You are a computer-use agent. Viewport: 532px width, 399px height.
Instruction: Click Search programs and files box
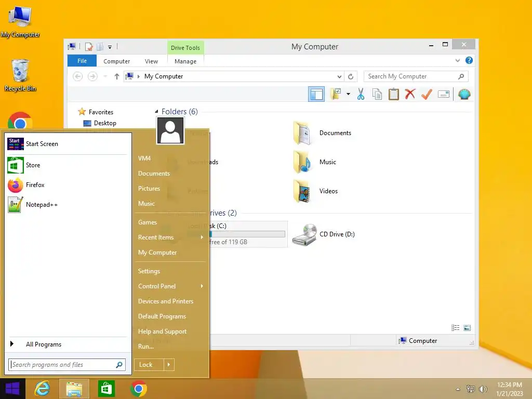pyautogui.click(x=67, y=365)
